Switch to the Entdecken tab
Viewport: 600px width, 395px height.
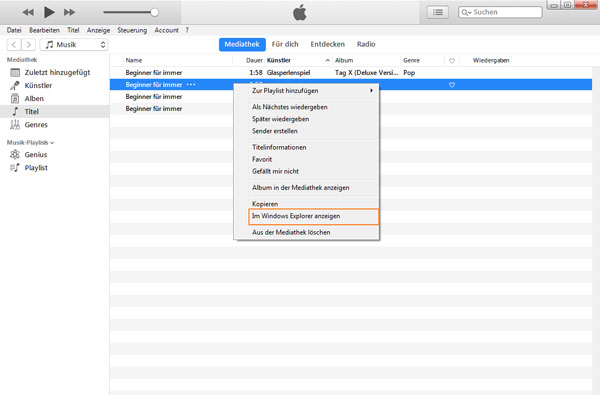328,44
